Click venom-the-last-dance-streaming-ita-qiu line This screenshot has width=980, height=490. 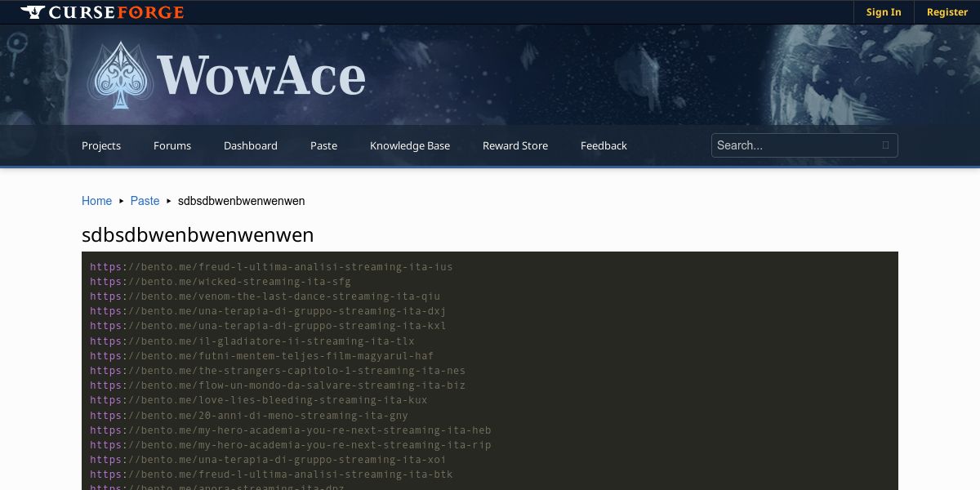[x=265, y=296]
